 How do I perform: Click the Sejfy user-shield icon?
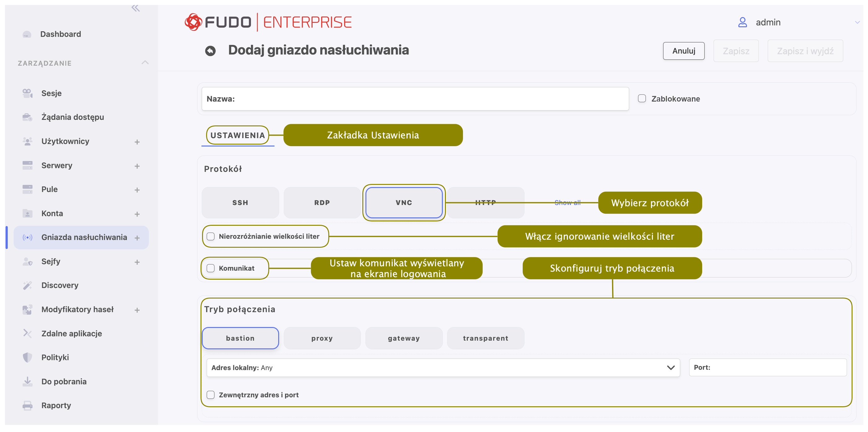click(27, 262)
